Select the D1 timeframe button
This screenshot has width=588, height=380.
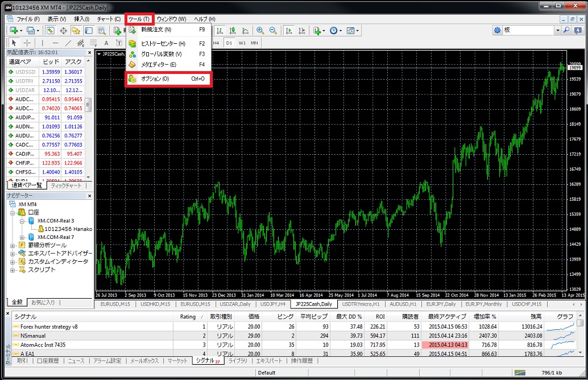click(x=229, y=43)
